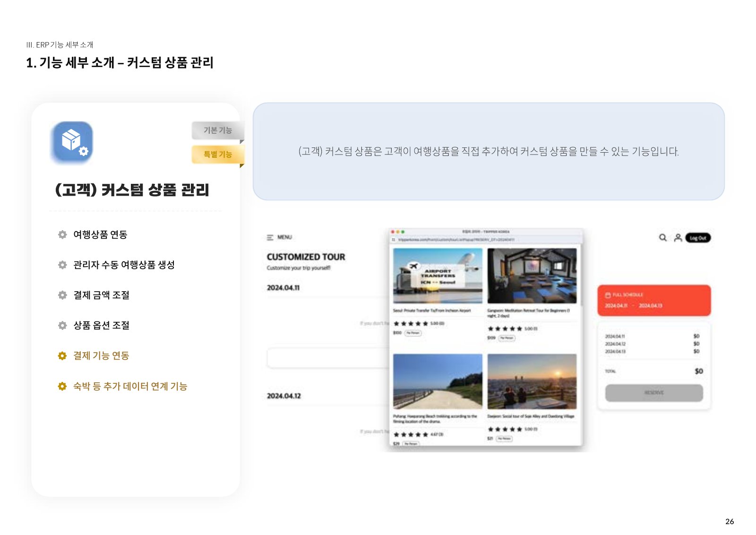Click the page number 26

click(730, 521)
